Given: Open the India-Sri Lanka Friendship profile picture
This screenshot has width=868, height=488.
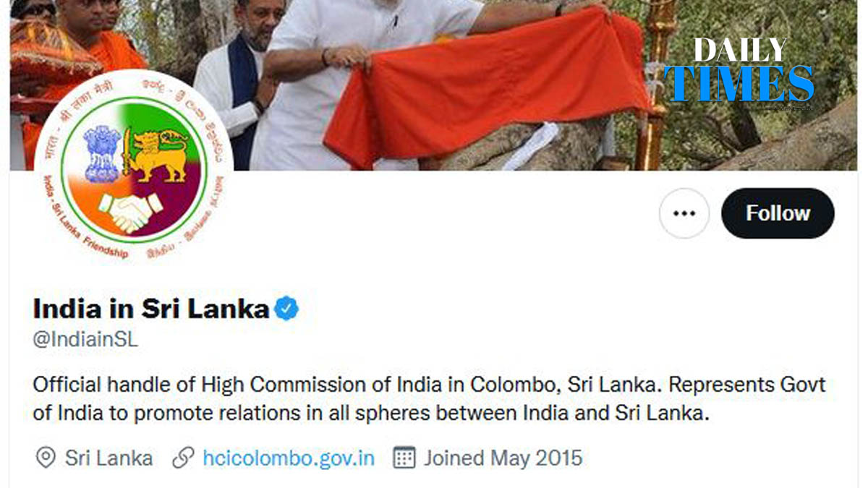Looking at the screenshot, I should [x=134, y=168].
